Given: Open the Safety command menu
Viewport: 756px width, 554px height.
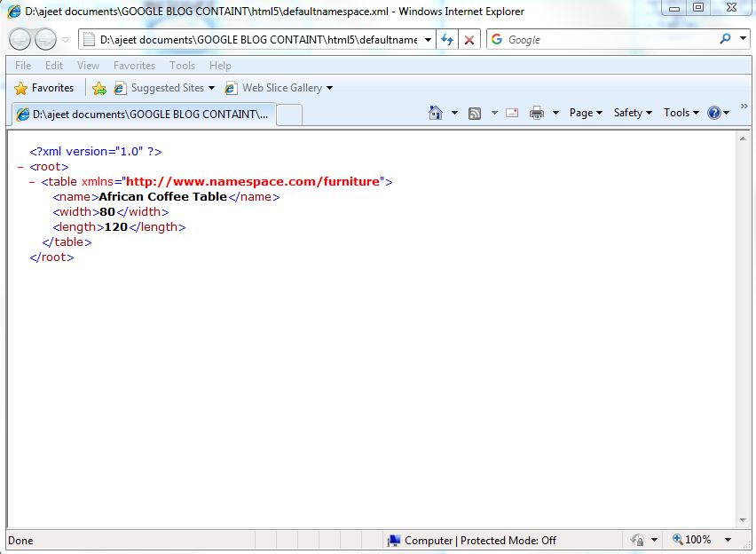Looking at the screenshot, I should tap(633, 113).
